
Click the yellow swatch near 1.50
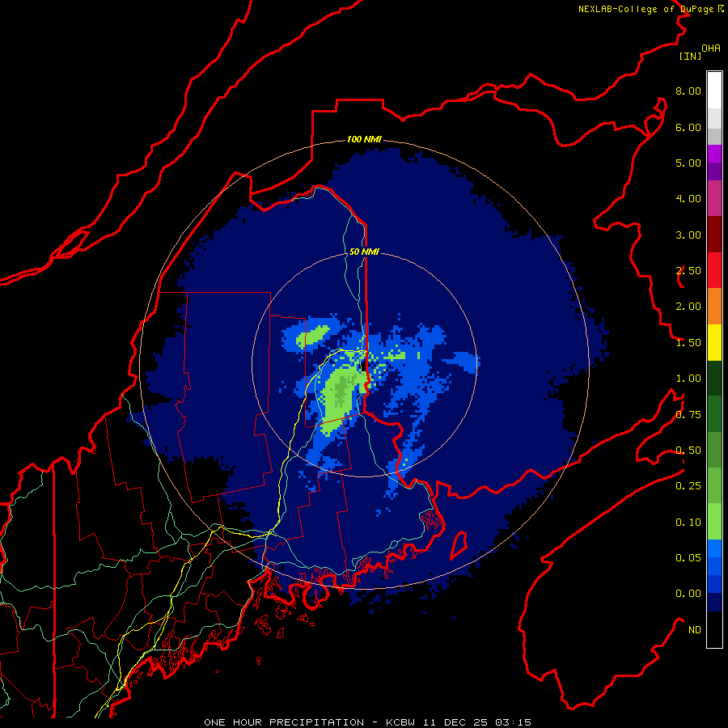[x=714, y=342]
